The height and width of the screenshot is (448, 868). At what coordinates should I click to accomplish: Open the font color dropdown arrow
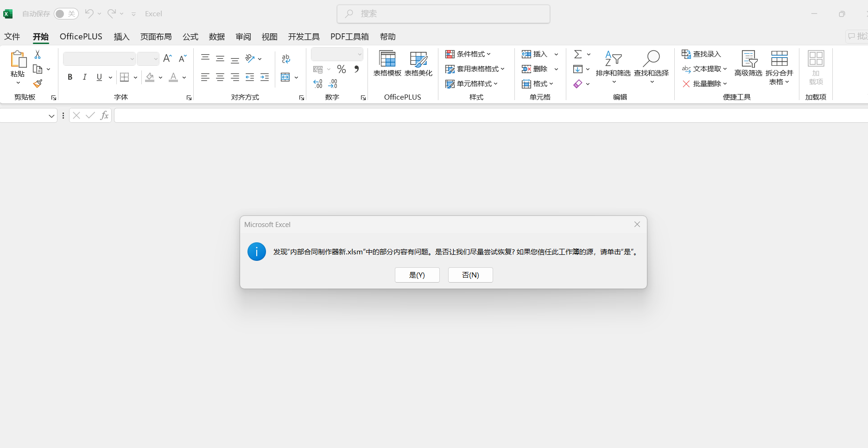click(x=184, y=77)
